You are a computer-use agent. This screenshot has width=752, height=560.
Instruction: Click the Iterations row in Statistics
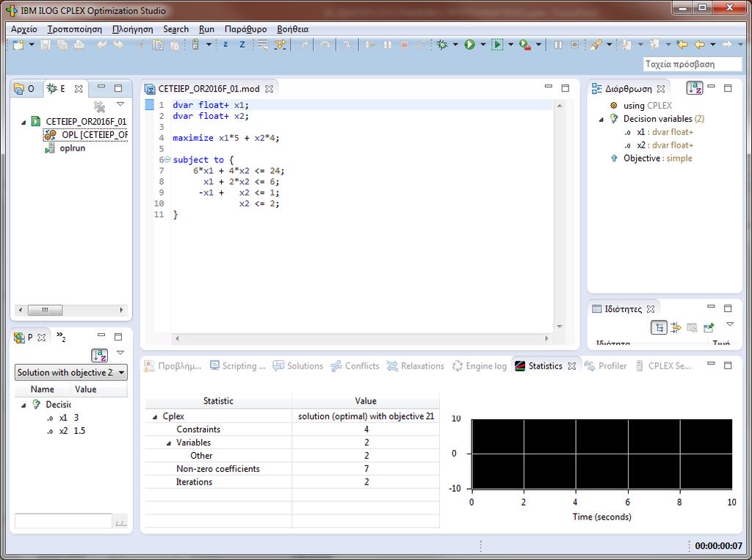tap(292, 482)
